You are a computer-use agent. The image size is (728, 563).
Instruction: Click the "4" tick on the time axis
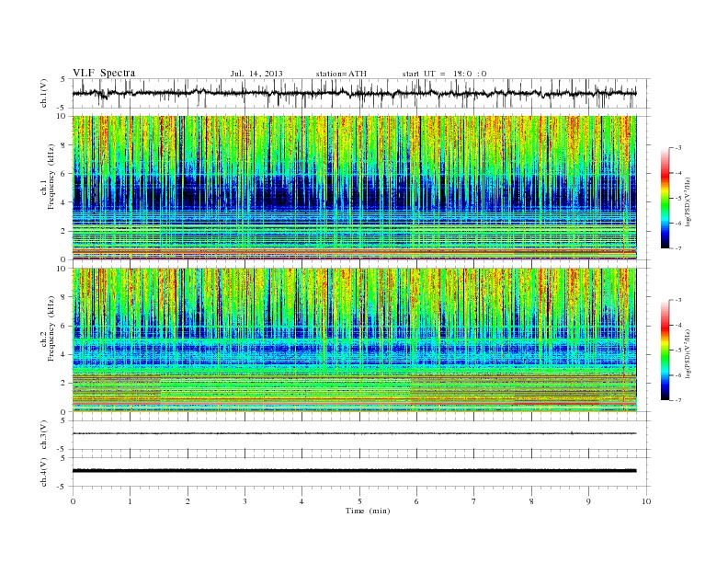coord(302,501)
